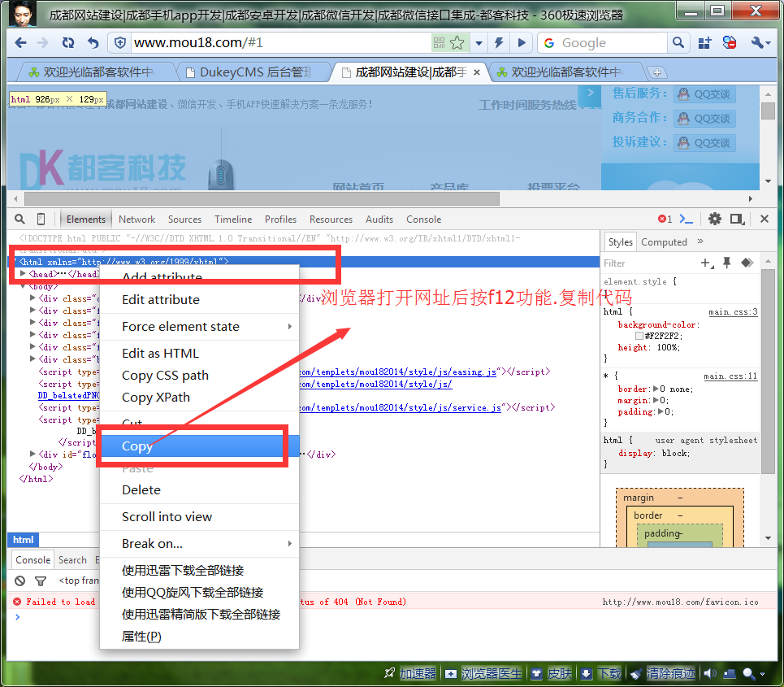The width and height of the screenshot is (784, 687).
Task: Open the extensions grid icon
Action: [x=704, y=43]
